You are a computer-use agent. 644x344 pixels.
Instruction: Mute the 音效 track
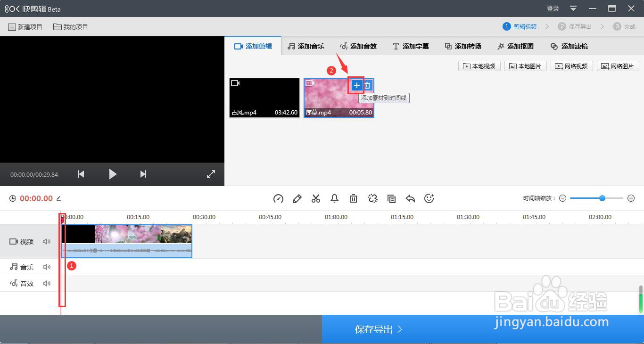coord(47,284)
